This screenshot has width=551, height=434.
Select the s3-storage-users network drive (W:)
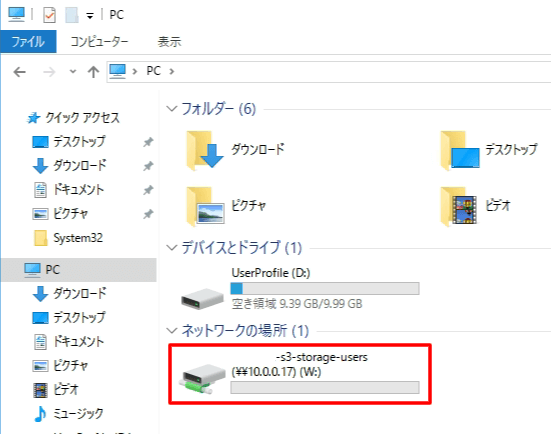[300, 374]
